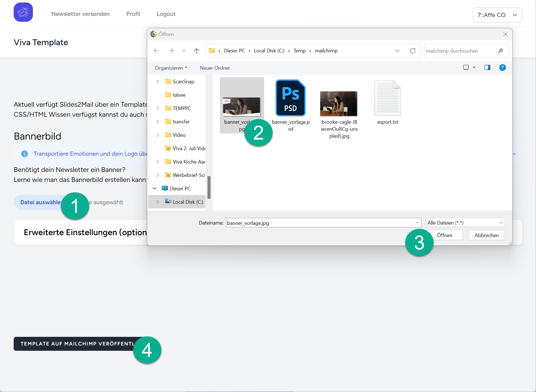Click the search magnifier in file dialog
536x392 pixels.
[x=500, y=51]
